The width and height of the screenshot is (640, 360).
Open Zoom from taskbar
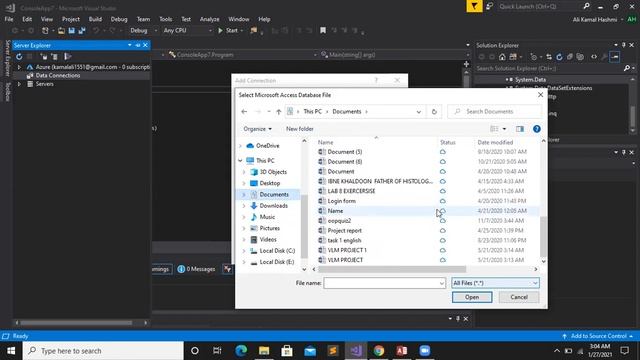point(424,351)
